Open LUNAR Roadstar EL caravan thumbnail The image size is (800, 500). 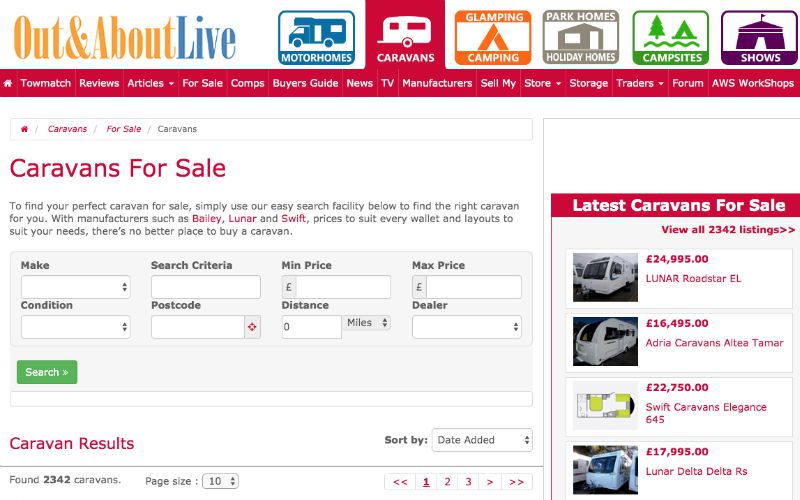point(605,277)
